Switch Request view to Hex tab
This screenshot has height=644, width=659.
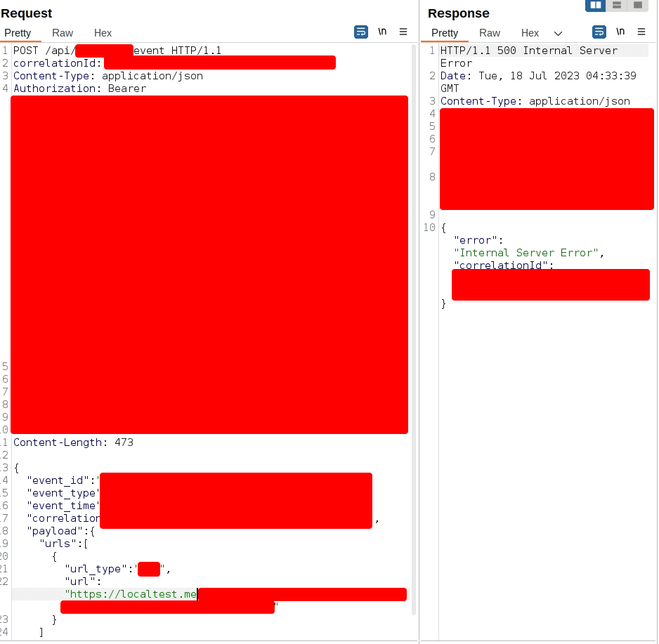click(x=103, y=33)
